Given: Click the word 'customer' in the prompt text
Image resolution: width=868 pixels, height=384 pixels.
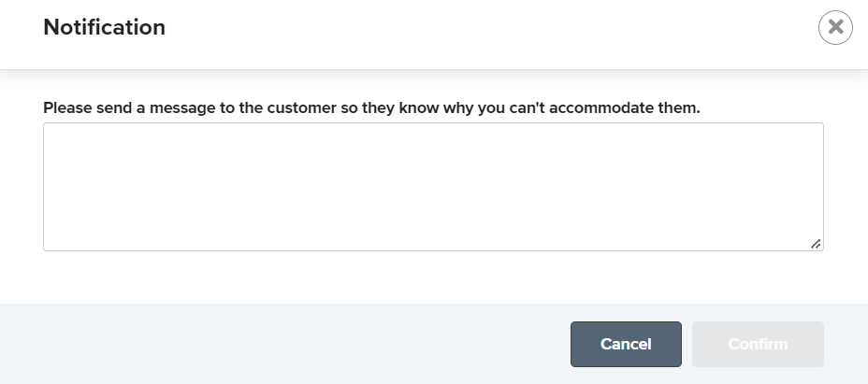Looking at the screenshot, I should click(302, 107).
